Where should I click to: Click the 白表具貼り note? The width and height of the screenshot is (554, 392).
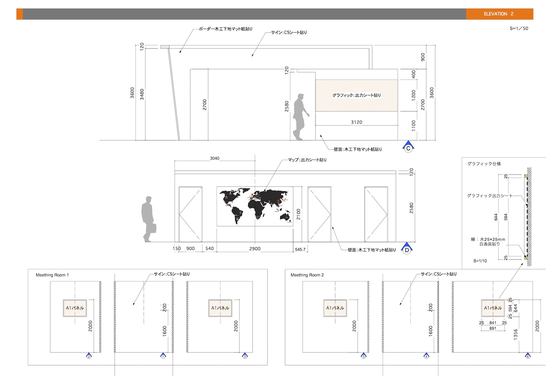(x=489, y=245)
